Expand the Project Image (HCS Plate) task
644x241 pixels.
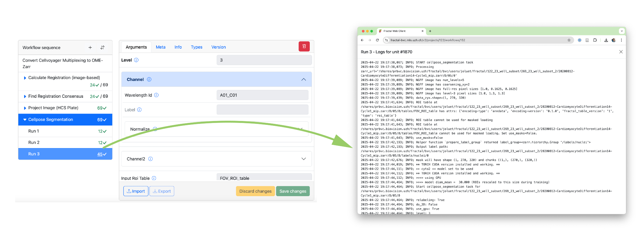[x=25, y=108]
